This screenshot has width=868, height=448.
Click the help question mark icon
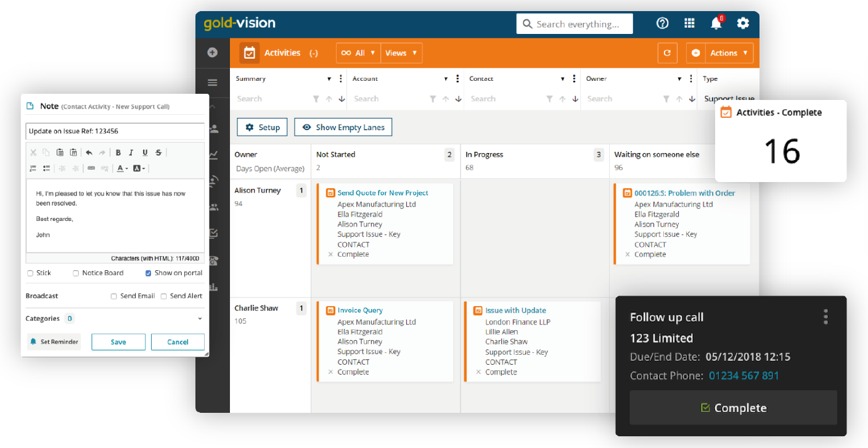[x=662, y=23]
